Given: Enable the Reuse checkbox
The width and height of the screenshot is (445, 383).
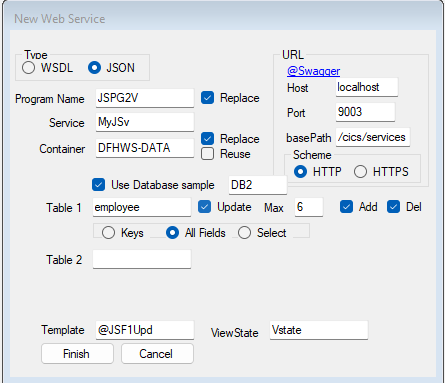Looking at the screenshot, I should tap(207, 154).
